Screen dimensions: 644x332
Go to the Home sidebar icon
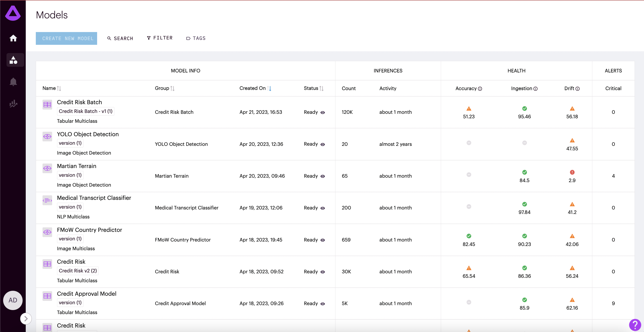click(x=13, y=38)
